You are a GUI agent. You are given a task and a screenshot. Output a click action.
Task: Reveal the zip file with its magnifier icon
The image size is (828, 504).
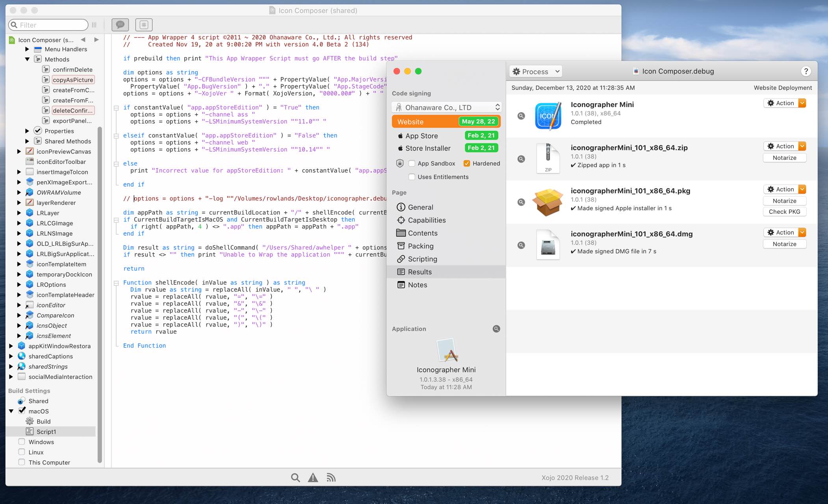[521, 159]
